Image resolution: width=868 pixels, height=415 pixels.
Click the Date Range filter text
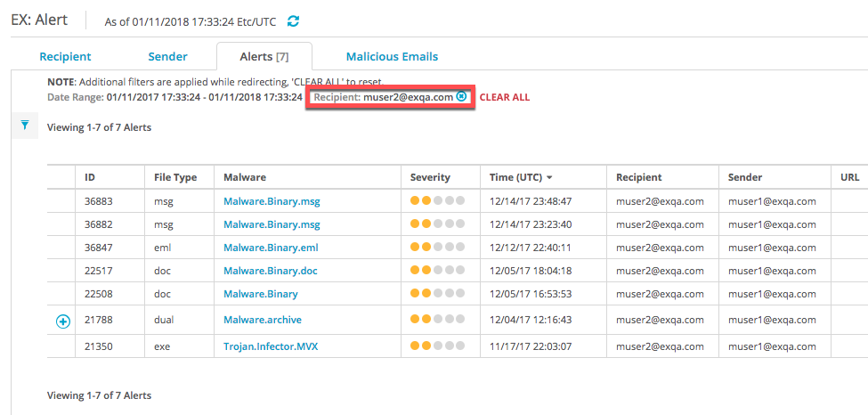[174, 98]
